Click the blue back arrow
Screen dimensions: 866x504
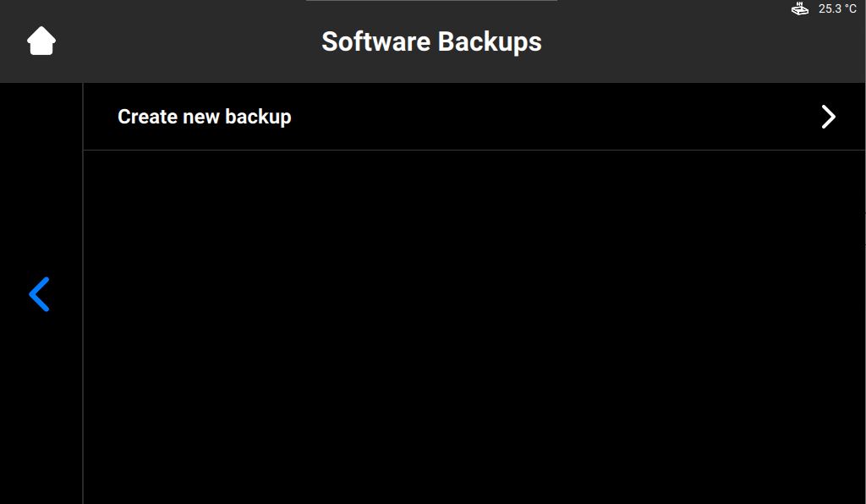coord(39,294)
